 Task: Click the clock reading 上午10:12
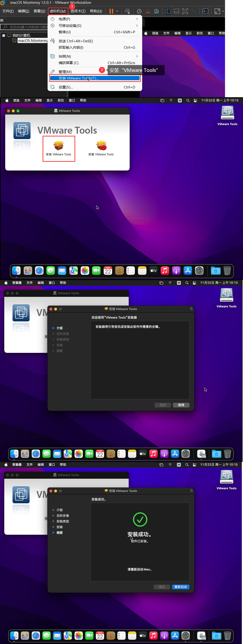231,101
